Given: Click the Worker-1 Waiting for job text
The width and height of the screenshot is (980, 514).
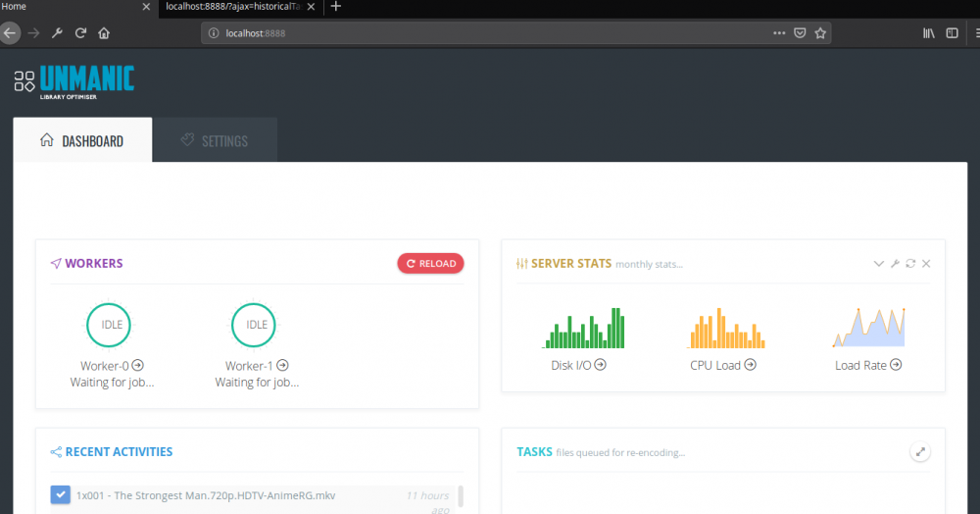Looking at the screenshot, I should pyautogui.click(x=257, y=382).
